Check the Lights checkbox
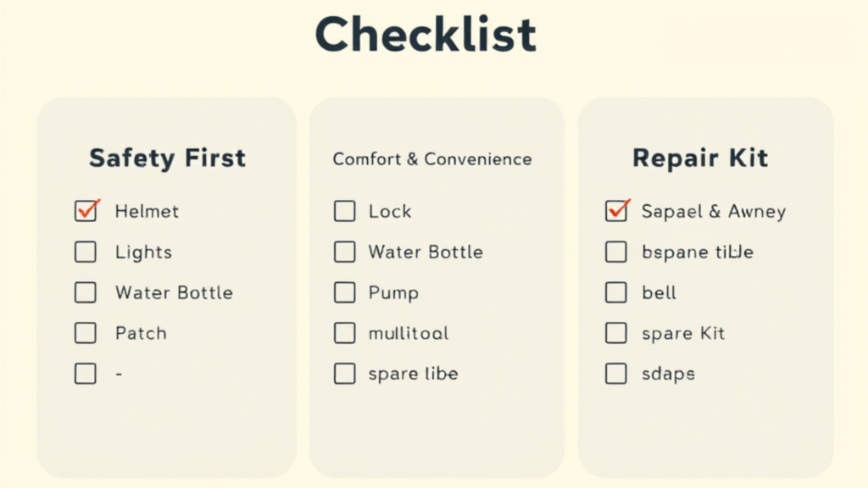The width and height of the screenshot is (868, 488). click(x=86, y=252)
